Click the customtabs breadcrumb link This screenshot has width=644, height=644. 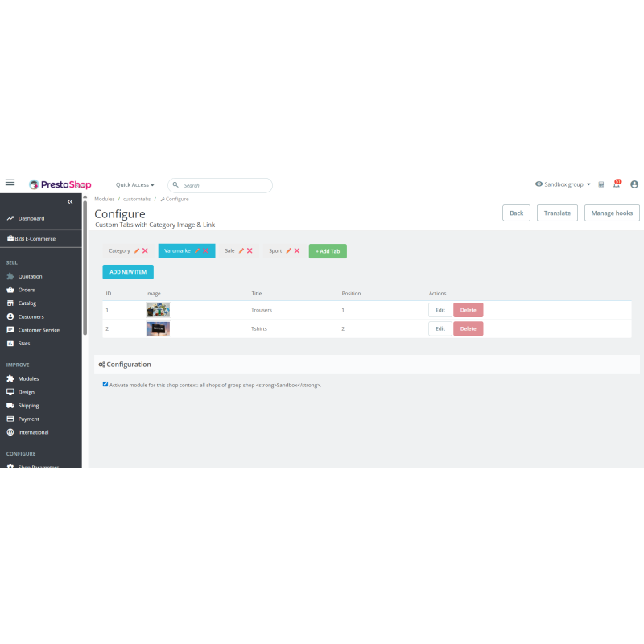(x=137, y=199)
